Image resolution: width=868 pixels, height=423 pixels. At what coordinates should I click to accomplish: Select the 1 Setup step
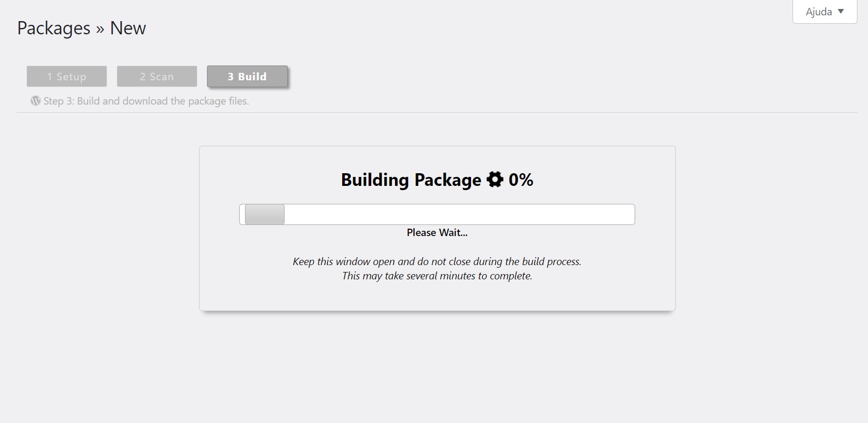pyautogui.click(x=67, y=77)
